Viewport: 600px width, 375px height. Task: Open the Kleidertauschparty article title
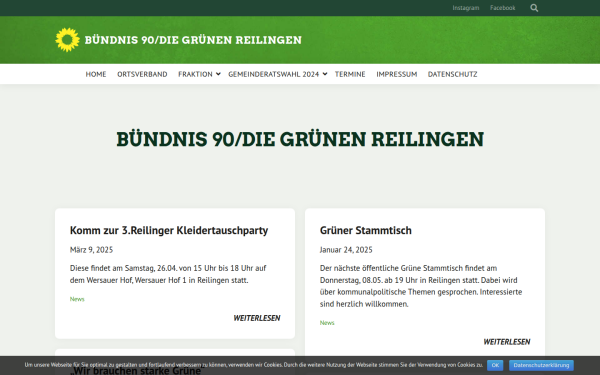coord(169,230)
